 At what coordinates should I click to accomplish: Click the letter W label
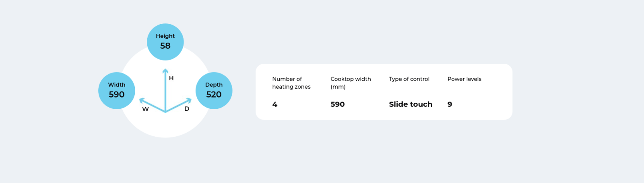pyautogui.click(x=145, y=109)
